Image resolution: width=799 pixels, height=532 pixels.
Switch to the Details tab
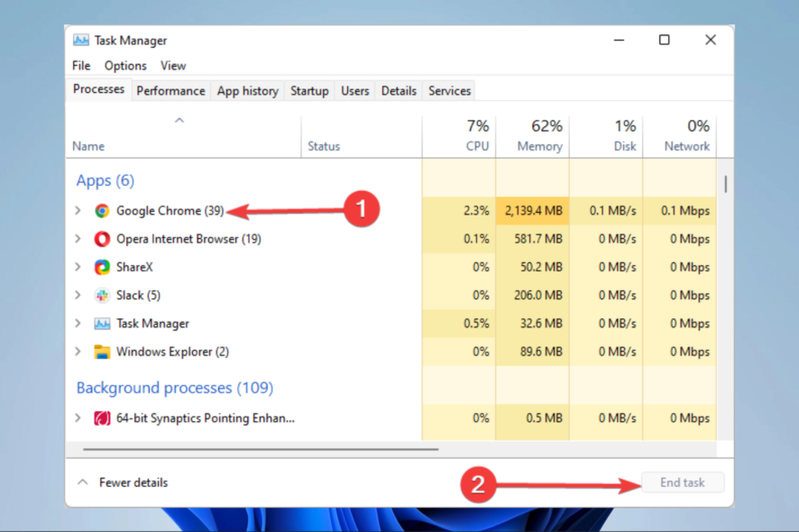[399, 91]
